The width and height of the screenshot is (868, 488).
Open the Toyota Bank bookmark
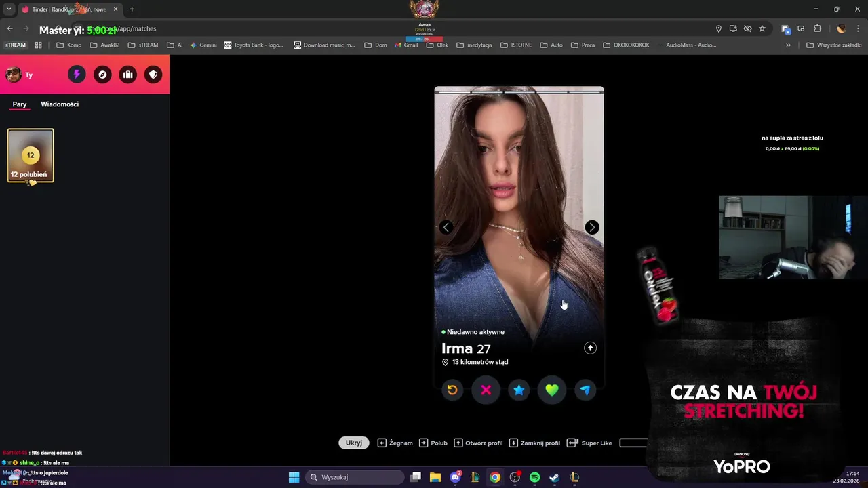254,45
